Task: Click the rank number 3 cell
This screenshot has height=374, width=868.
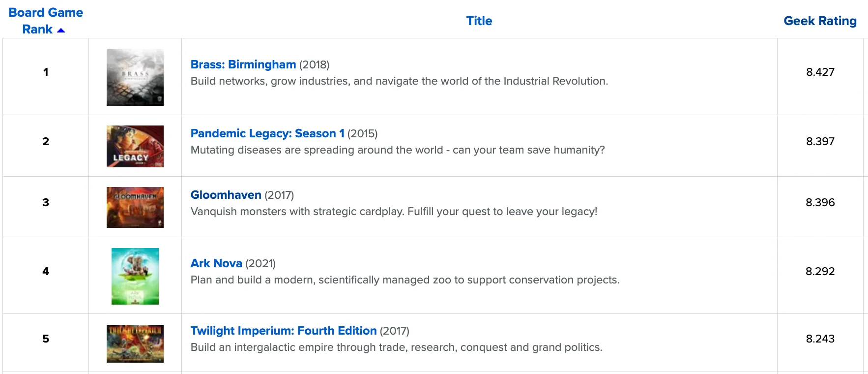Action: click(46, 202)
